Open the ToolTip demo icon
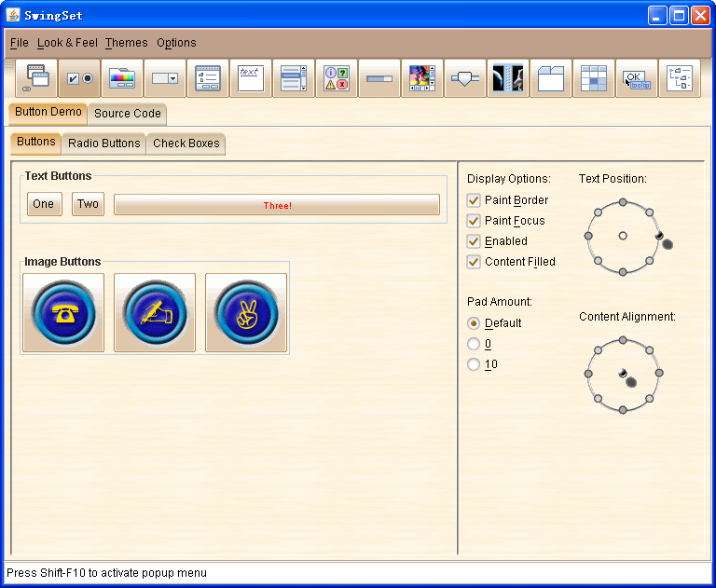 pos(637,78)
